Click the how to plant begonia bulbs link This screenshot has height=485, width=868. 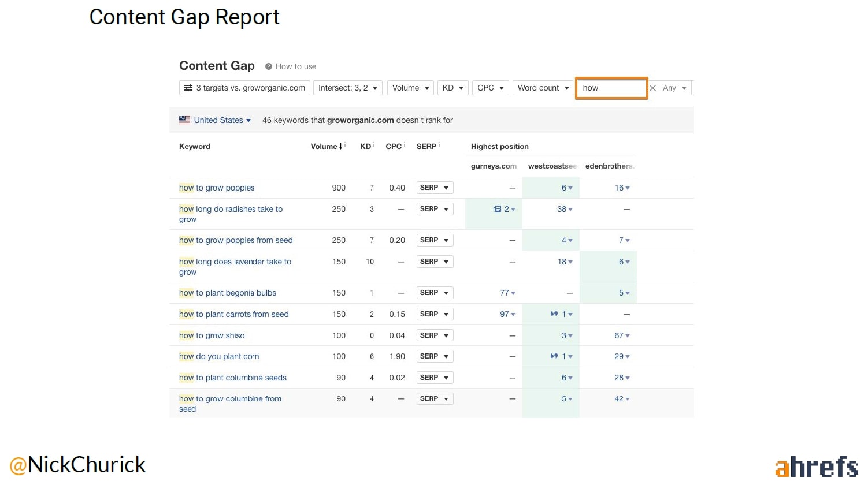pos(228,293)
